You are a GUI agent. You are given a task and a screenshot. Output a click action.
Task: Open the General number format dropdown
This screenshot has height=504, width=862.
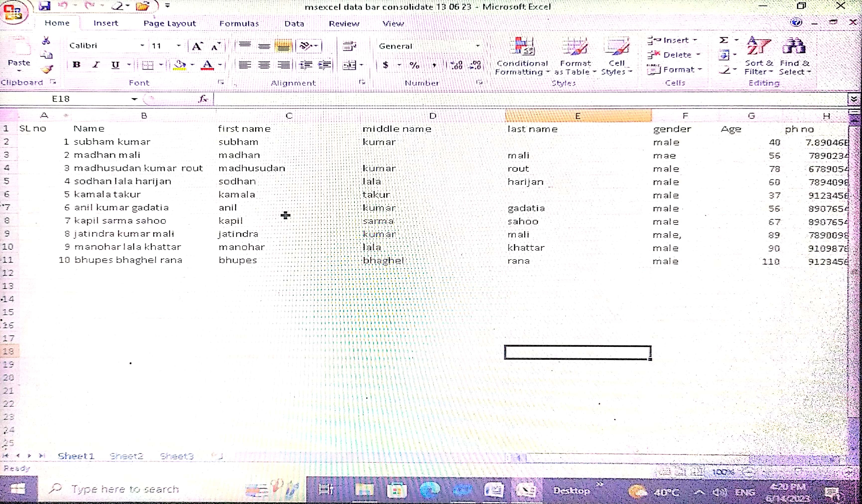coord(478,46)
